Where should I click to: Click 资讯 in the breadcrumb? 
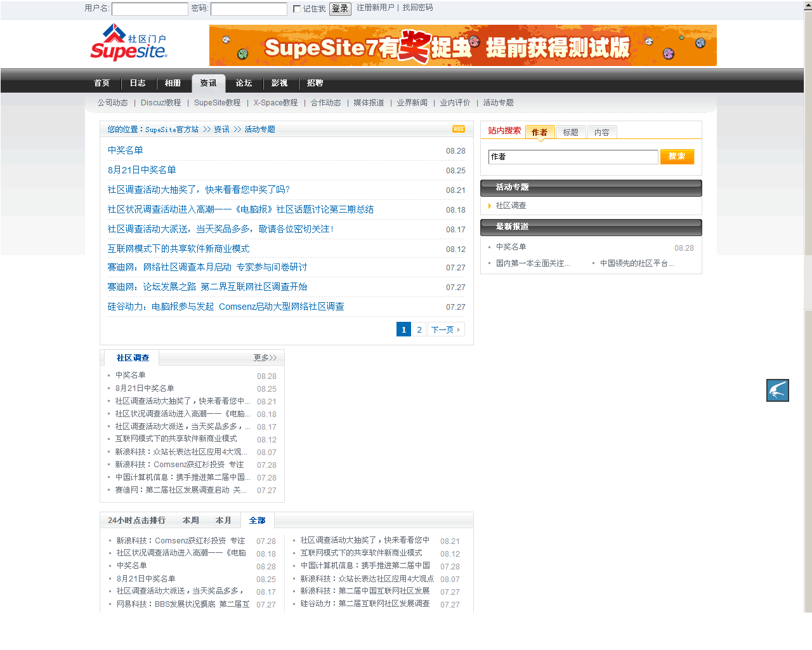(x=221, y=129)
